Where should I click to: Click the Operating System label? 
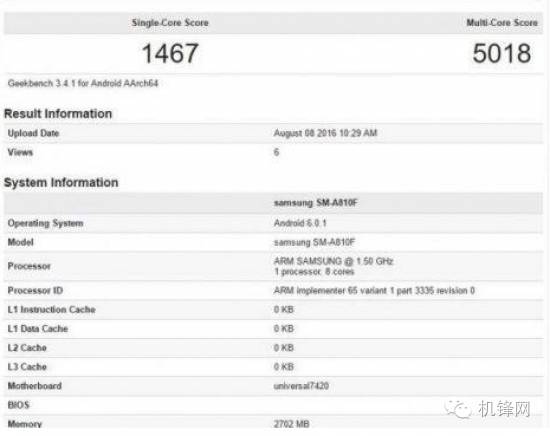46,223
